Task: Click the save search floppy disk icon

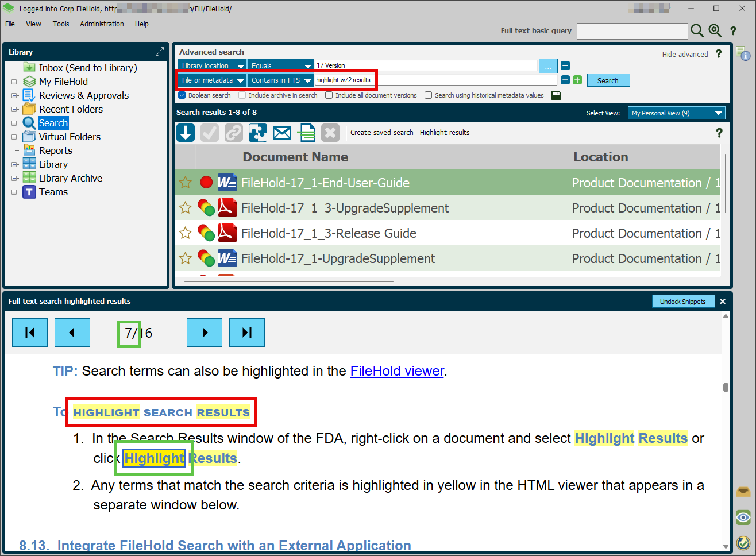Action: (556, 95)
